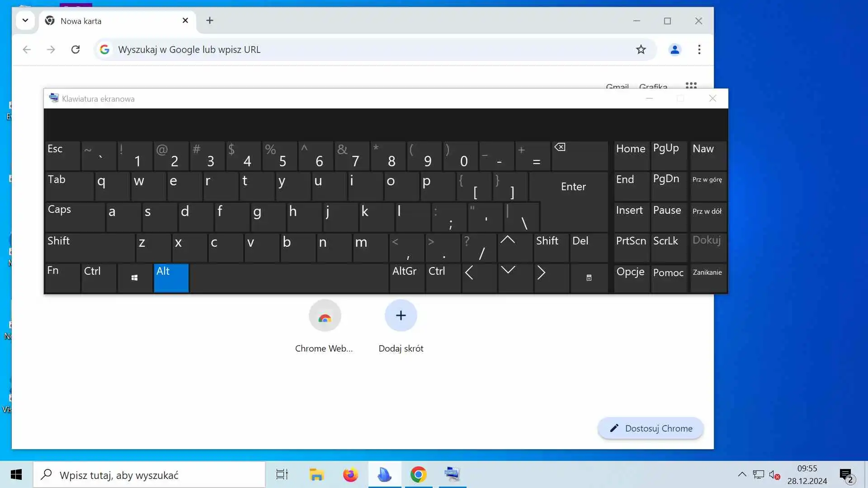Image resolution: width=868 pixels, height=488 pixels.
Task: Open the Google apps grid icon
Action: click(x=691, y=85)
